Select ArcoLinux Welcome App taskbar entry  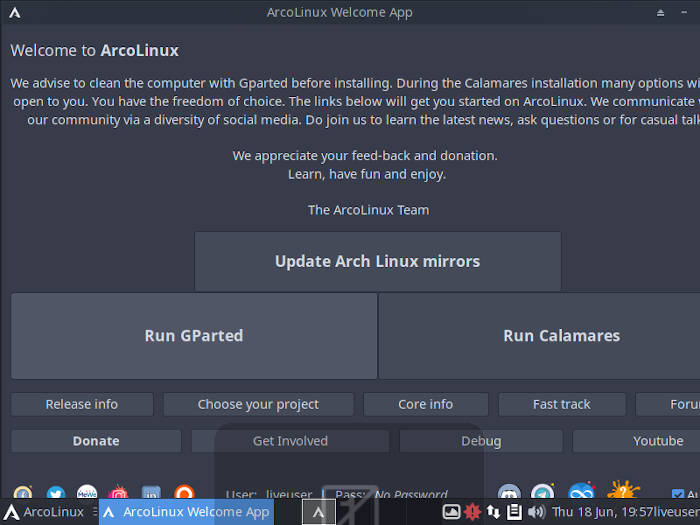pos(186,512)
